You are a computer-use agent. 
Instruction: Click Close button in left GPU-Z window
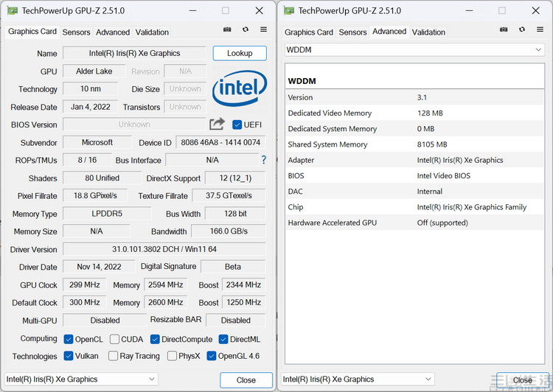(x=246, y=380)
